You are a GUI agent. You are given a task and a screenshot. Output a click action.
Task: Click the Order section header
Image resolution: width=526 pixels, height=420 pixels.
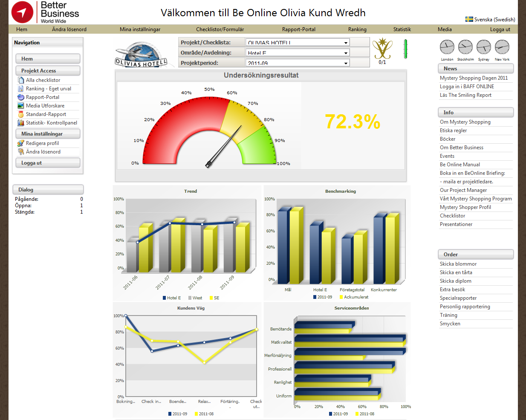coord(476,255)
